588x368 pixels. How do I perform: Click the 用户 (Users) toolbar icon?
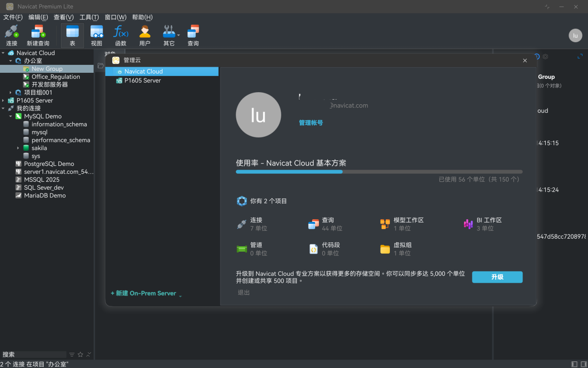[144, 35]
